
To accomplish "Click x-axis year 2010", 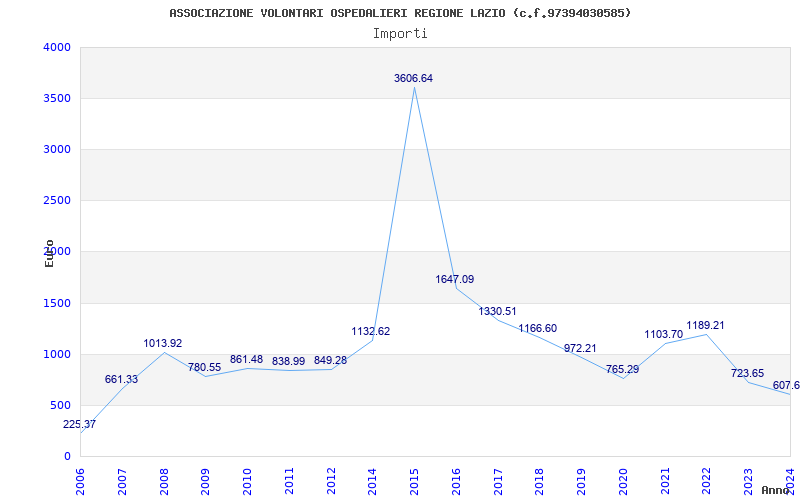I will (247, 482).
